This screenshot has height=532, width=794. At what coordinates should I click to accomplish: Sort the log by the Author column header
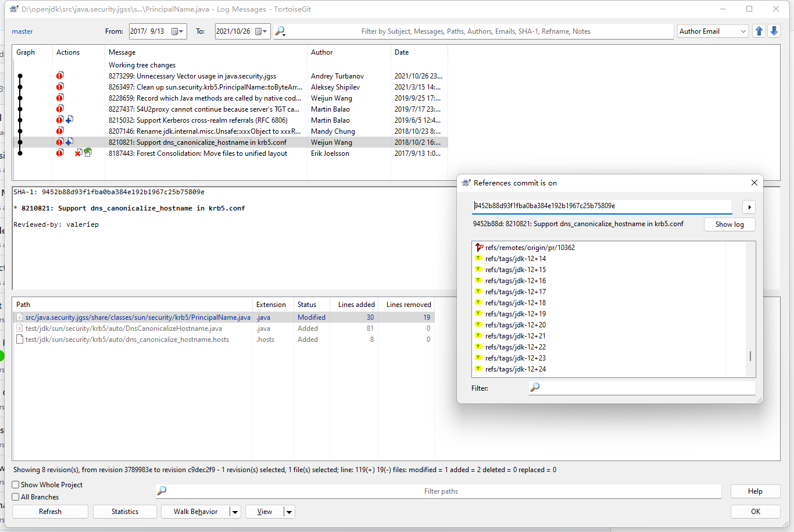pyautogui.click(x=322, y=52)
